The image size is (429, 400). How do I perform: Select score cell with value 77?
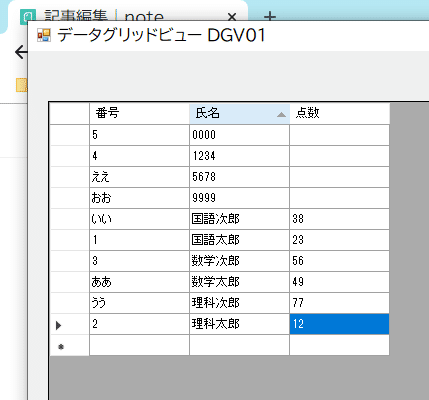pos(339,303)
